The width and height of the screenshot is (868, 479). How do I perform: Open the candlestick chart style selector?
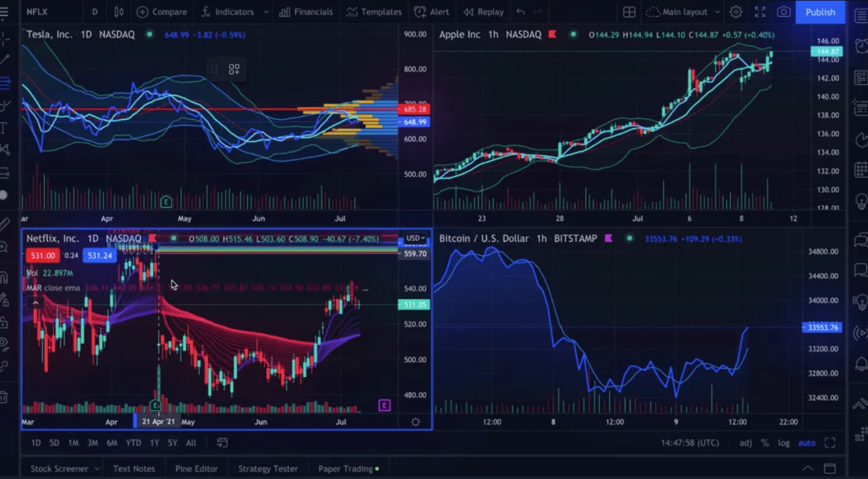click(119, 12)
